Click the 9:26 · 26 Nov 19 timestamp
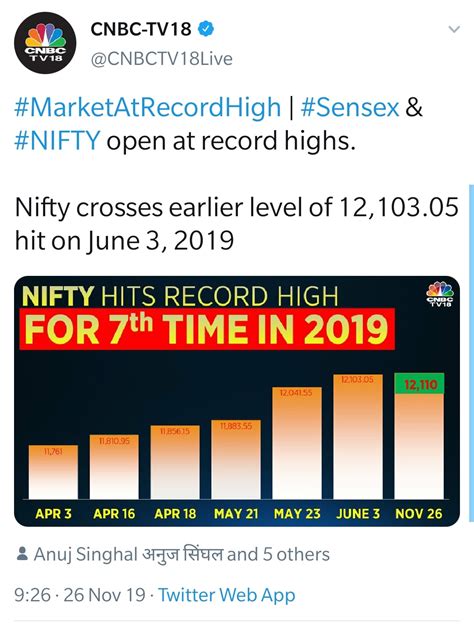The image size is (474, 625). (x=80, y=595)
